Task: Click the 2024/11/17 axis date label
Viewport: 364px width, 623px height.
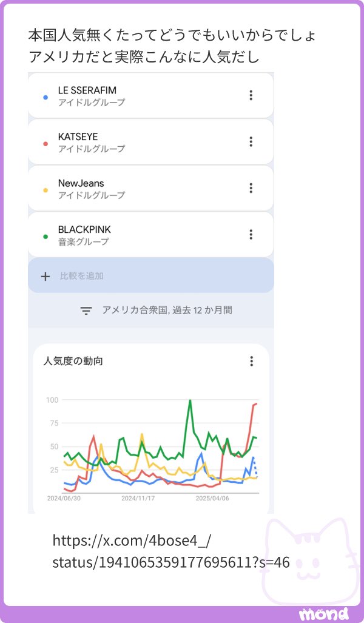Action: 138,498
